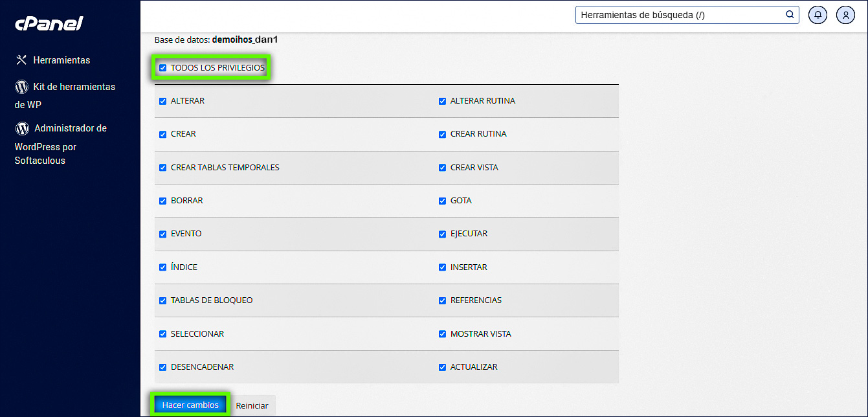Click the Softaculous WordPress manager icon

coord(23,128)
